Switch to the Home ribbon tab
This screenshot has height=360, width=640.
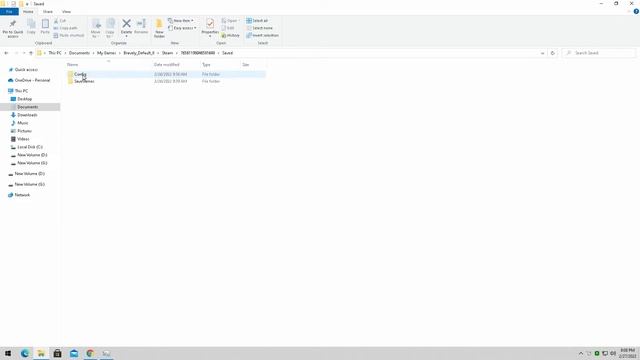coord(28,12)
